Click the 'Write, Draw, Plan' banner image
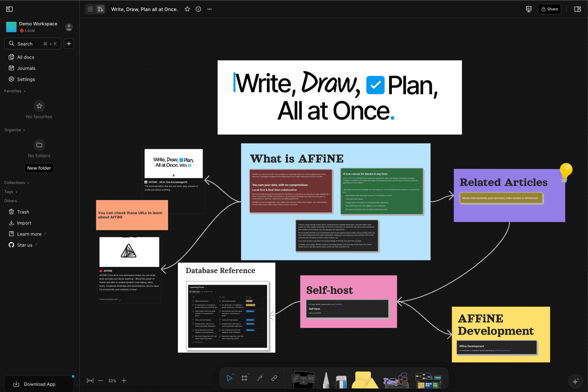This screenshot has height=392, width=588. [340, 98]
